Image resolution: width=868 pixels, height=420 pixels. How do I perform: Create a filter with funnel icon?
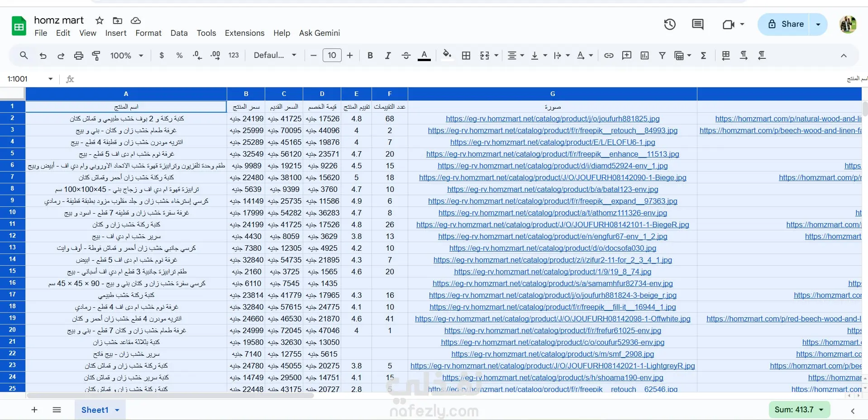pos(662,55)
